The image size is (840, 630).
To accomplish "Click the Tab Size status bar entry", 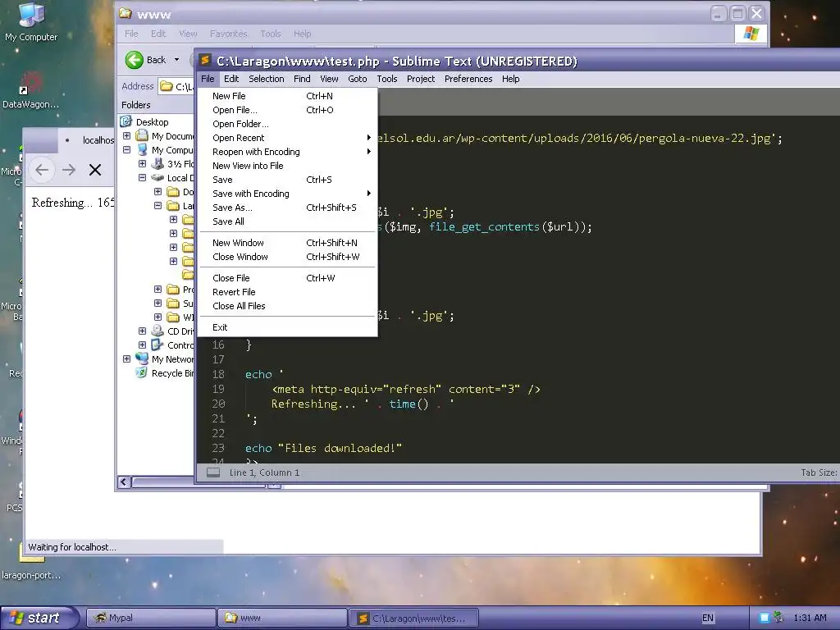I will click(x=819, y=472).
